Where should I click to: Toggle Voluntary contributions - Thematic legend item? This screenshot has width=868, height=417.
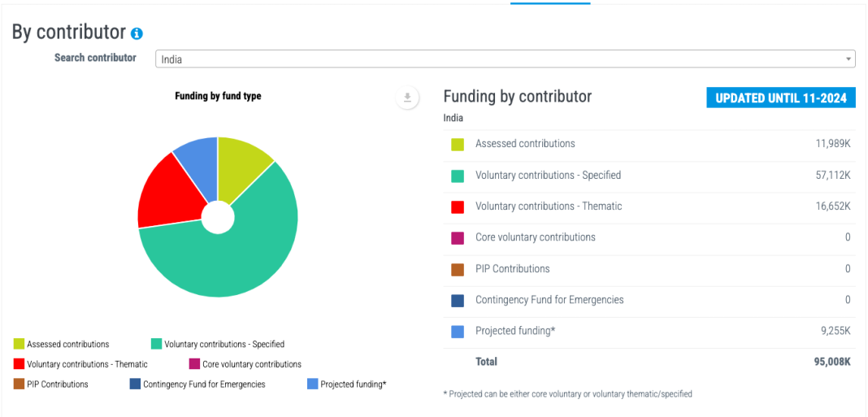click(x=80, y=364)
